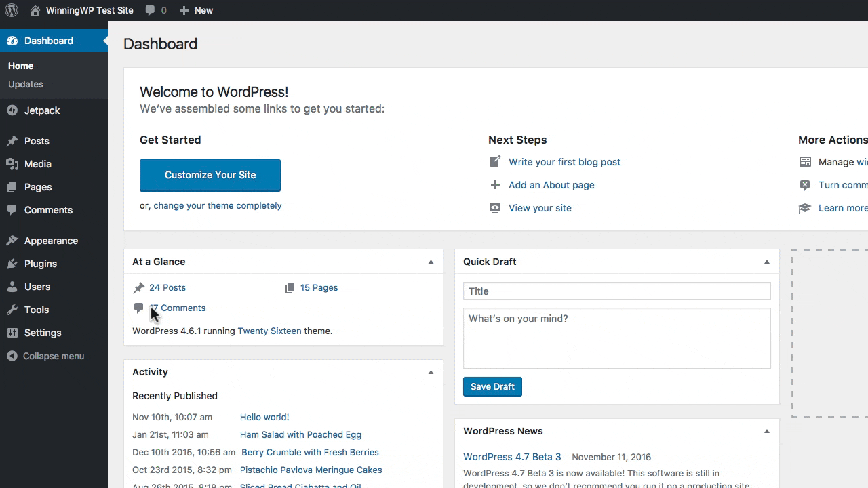The height and width of the screenshot is (488, 868).
Task: Click the Plugins plug icon in sidebar
Action: [x=12, y=264]
